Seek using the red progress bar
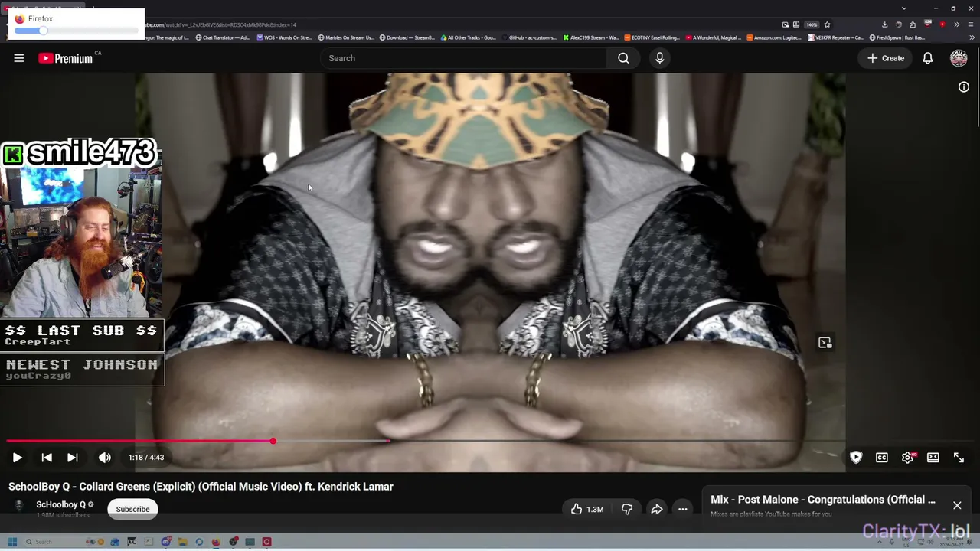Image resolution: width=980 pixels, height=551 pixels. pyautogui.click(x=490, y=441)
